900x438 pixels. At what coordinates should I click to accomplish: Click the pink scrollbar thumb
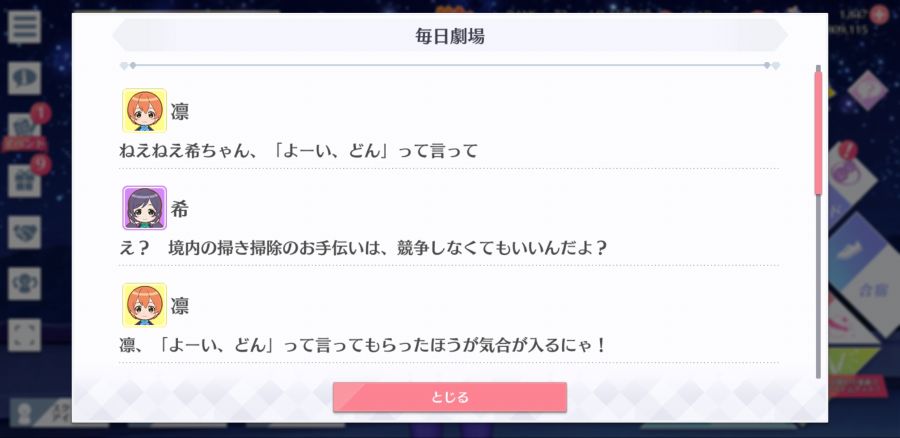pyautogui.click(x=818, y=133)
